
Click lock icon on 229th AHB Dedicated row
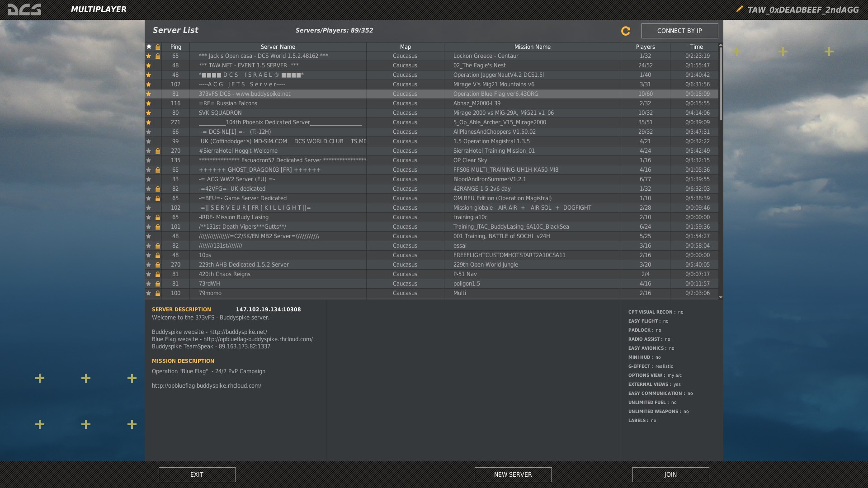(158, 265)
